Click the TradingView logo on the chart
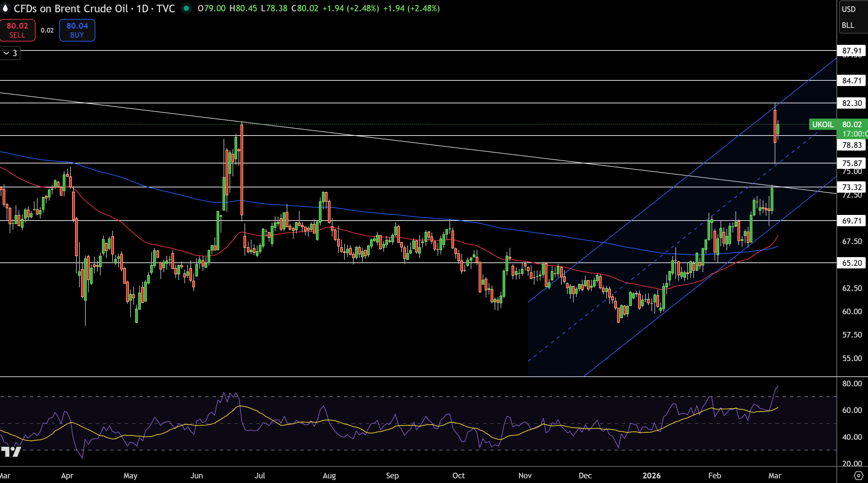This screenshot has width=868, height=483. coord(11,452)
